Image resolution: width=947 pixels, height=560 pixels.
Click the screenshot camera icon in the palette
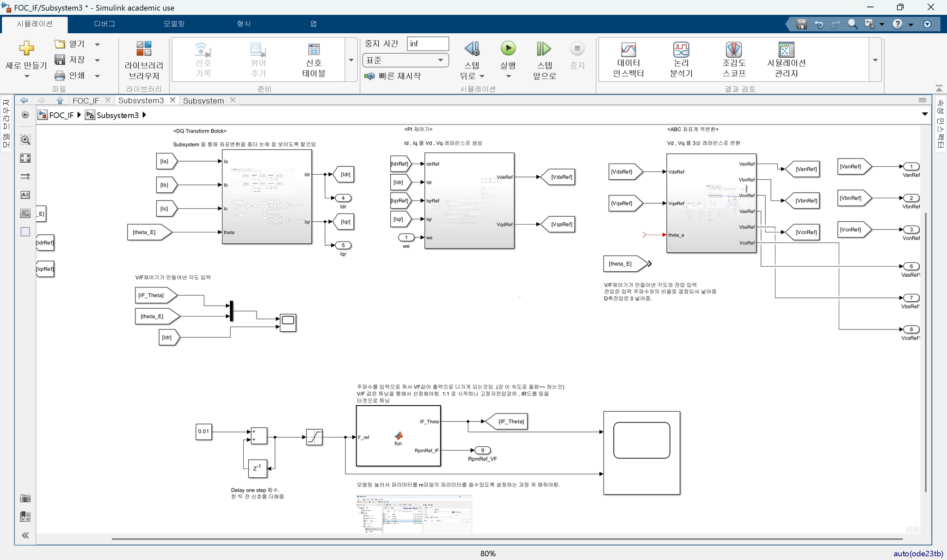click(25, 498)
